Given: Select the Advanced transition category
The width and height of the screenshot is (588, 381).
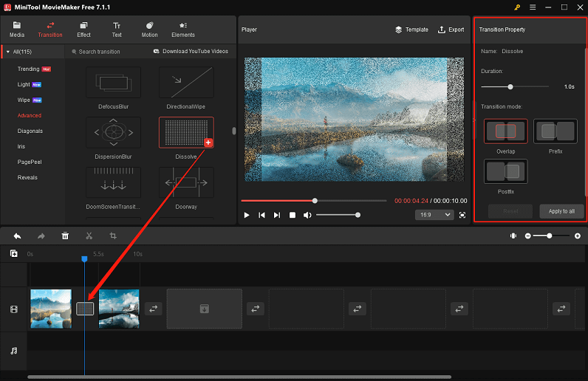Looking at the screenshot, I should (x=30, y=115).
